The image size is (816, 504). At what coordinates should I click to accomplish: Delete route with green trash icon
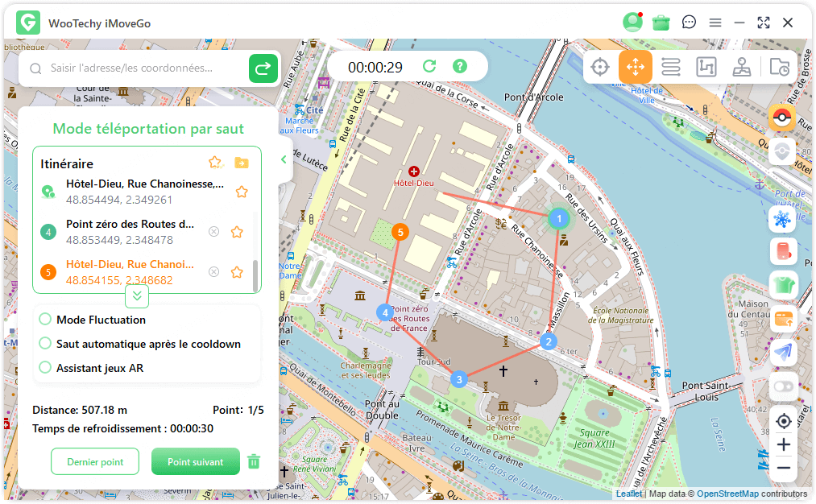pos(254,461)
